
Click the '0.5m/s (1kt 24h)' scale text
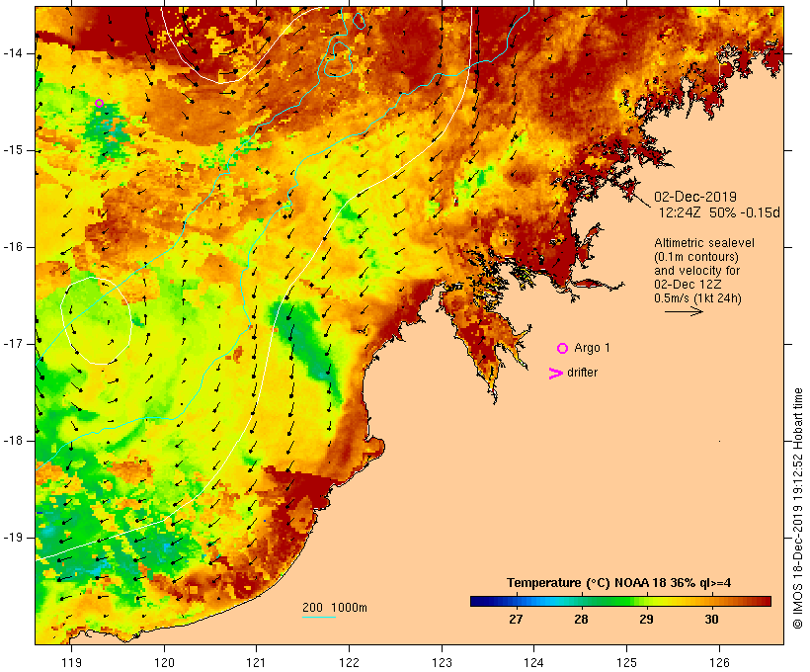tap(697, 298)
